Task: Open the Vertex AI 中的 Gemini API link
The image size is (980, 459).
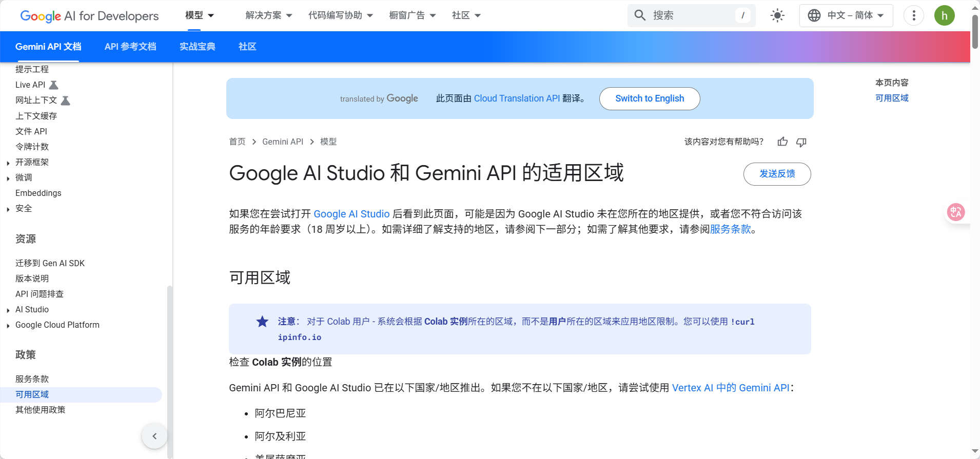Action: click(x=731, y=388)
